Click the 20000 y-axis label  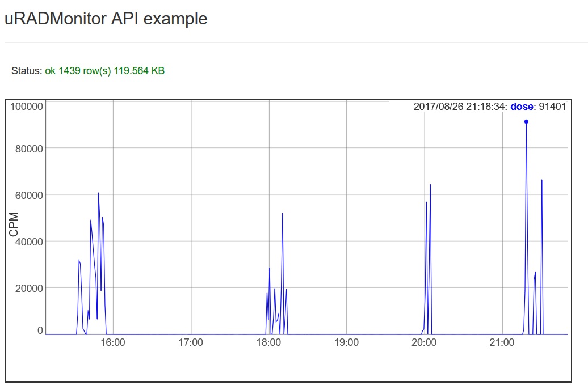click(30, 288)
